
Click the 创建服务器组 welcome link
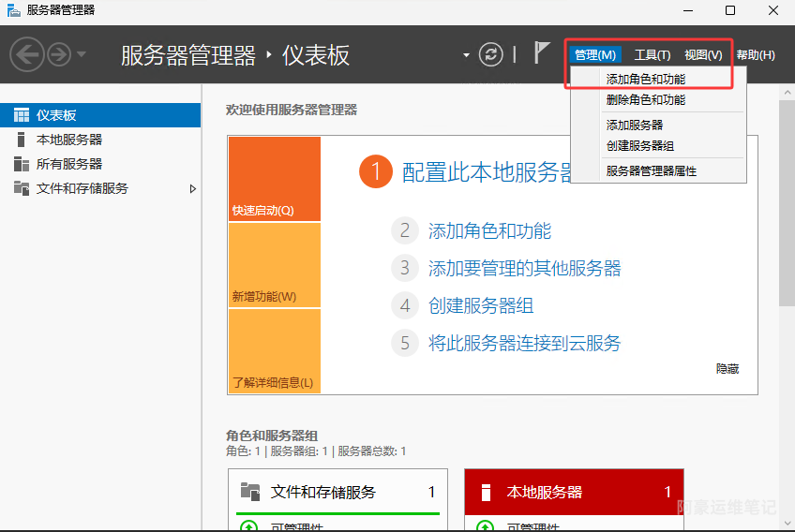[481, 306]
